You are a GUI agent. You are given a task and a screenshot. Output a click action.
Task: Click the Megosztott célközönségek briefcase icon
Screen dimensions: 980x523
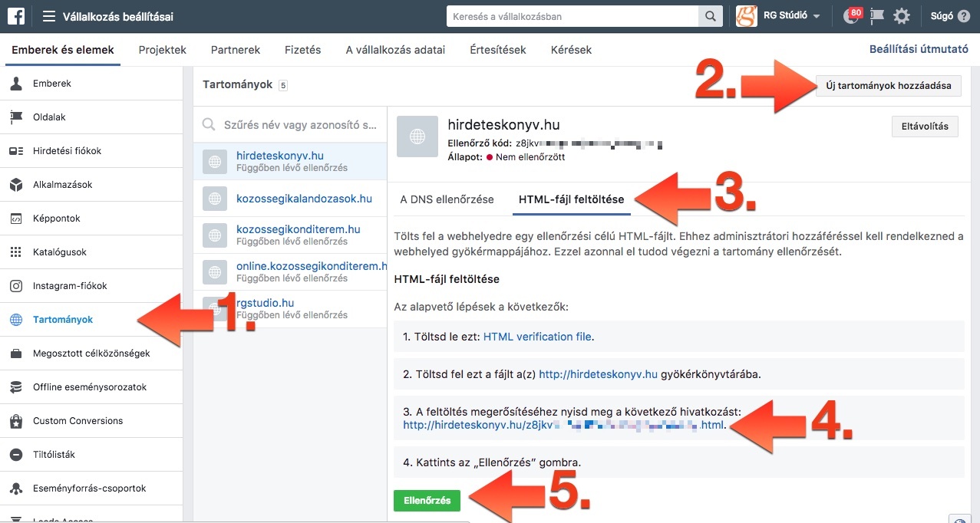tap(15, 354)
